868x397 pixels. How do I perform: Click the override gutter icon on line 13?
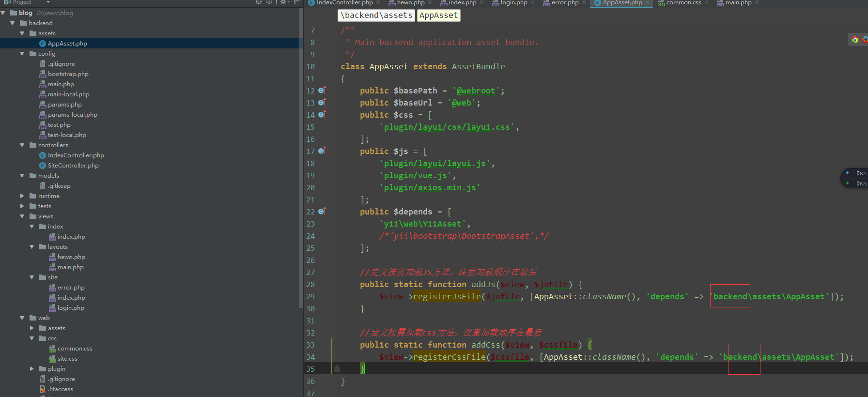coord(322,103)
